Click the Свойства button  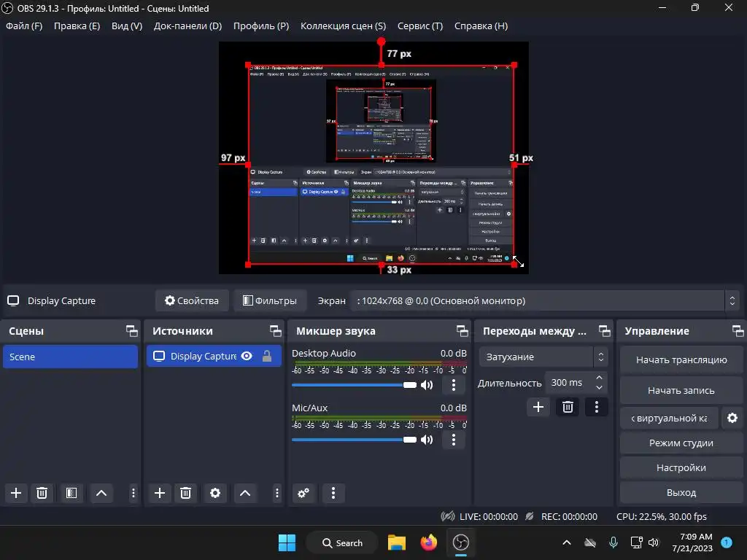[192, 301]
